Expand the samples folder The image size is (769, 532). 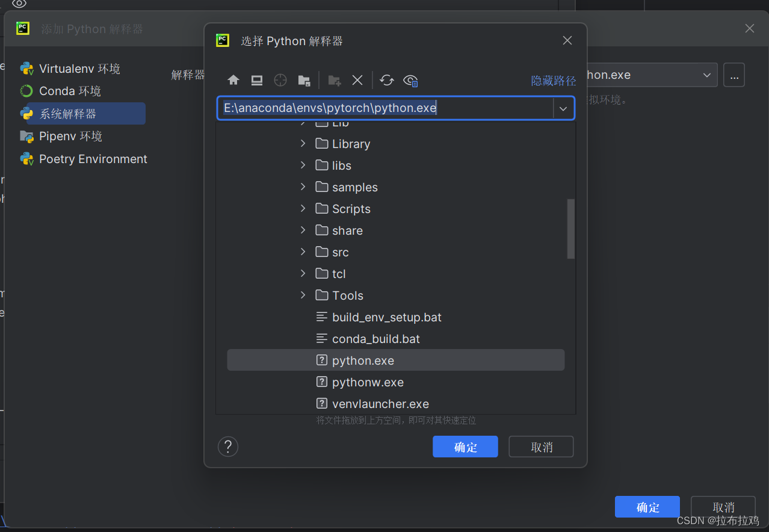303,187
